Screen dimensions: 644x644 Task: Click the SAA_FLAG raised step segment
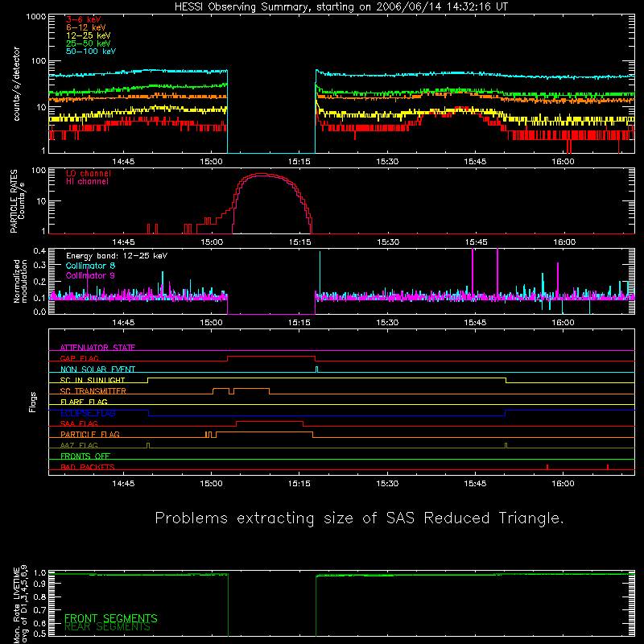pyautogui.click(x=270, y=422)
